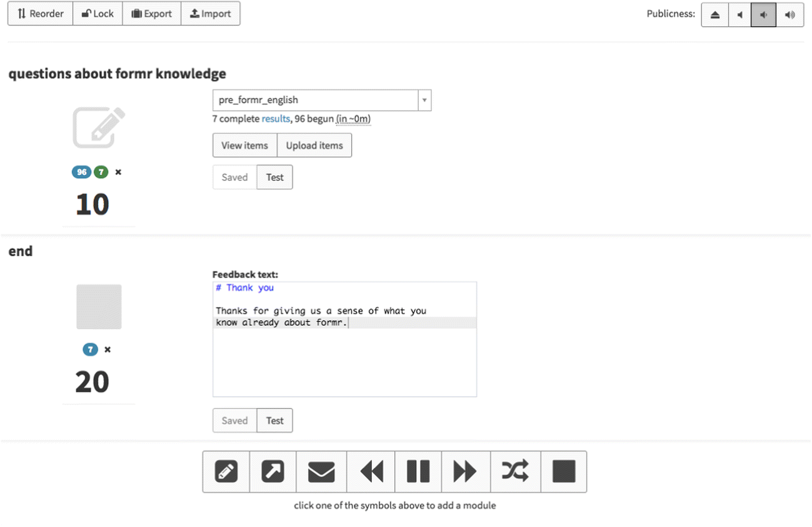Image resolution: width=812 pixels, height=527 pixels.
Task: Click the 'questions about formr knowledge' heading
Action: pyautogui.click(x=118, y=73)
